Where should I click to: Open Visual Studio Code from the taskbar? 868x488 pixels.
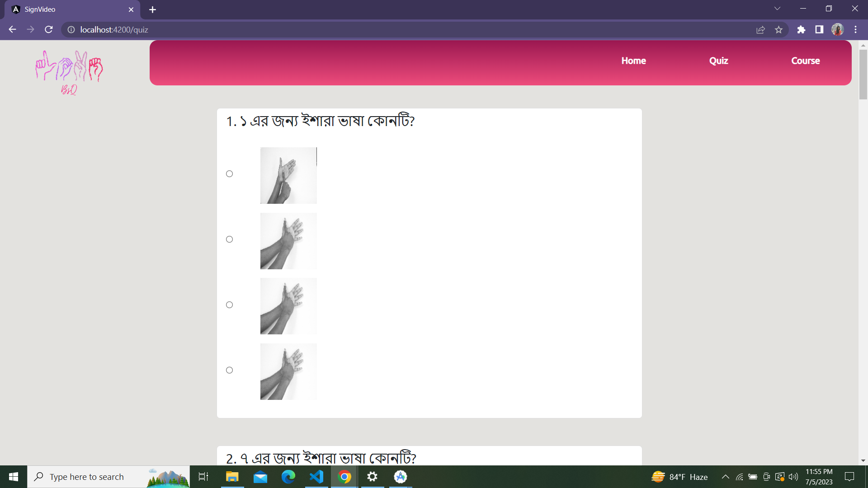tap(316, 477)
